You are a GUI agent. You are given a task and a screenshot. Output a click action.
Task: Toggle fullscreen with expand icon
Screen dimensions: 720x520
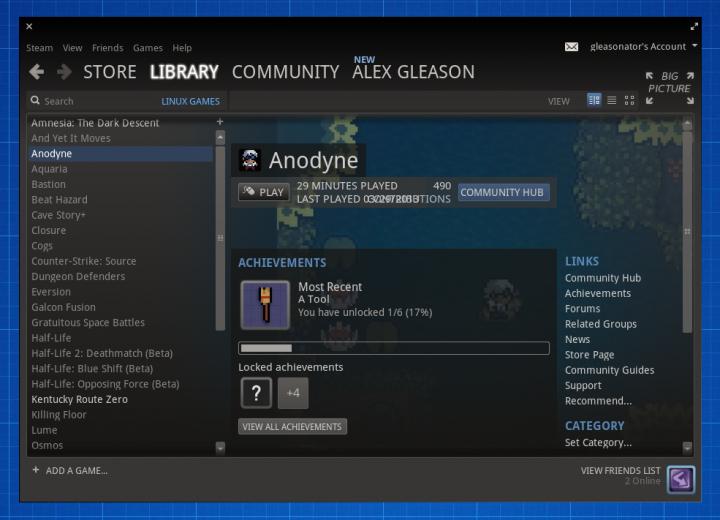(694, 27)
